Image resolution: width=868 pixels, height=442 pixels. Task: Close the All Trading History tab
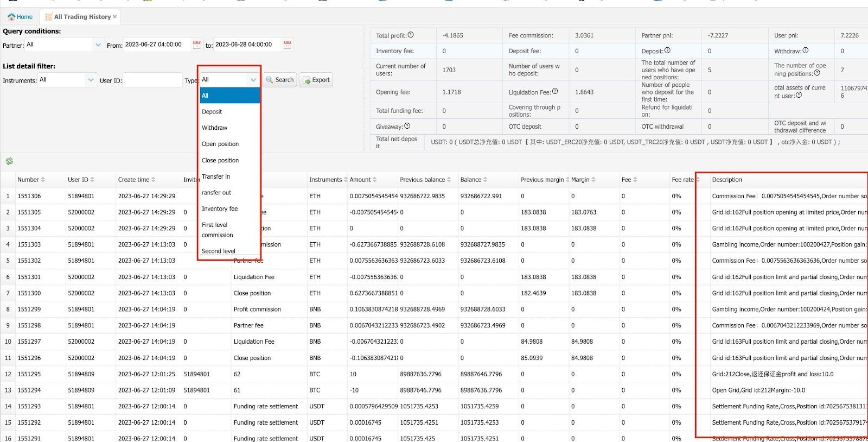coord(115,17)
